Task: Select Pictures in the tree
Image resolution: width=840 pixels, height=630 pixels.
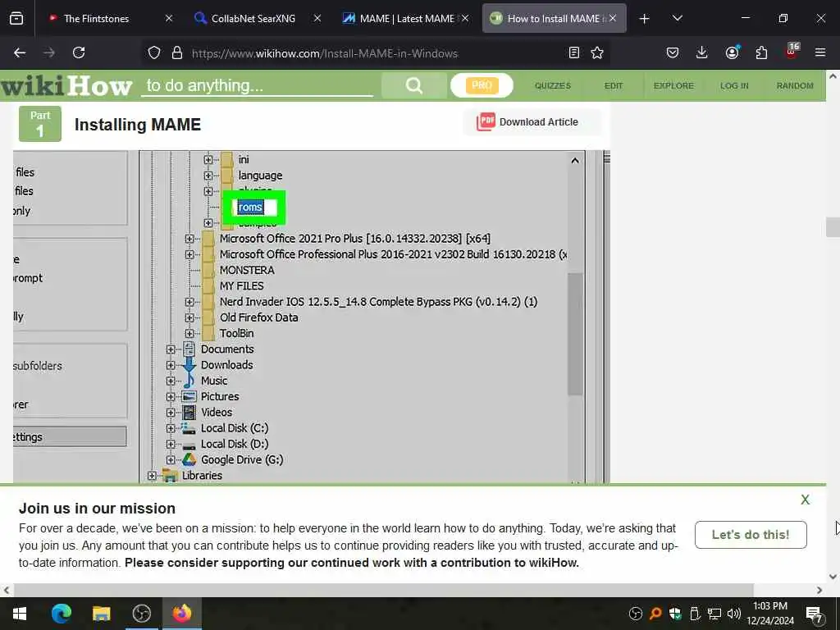Action: (x=220, y=396)
